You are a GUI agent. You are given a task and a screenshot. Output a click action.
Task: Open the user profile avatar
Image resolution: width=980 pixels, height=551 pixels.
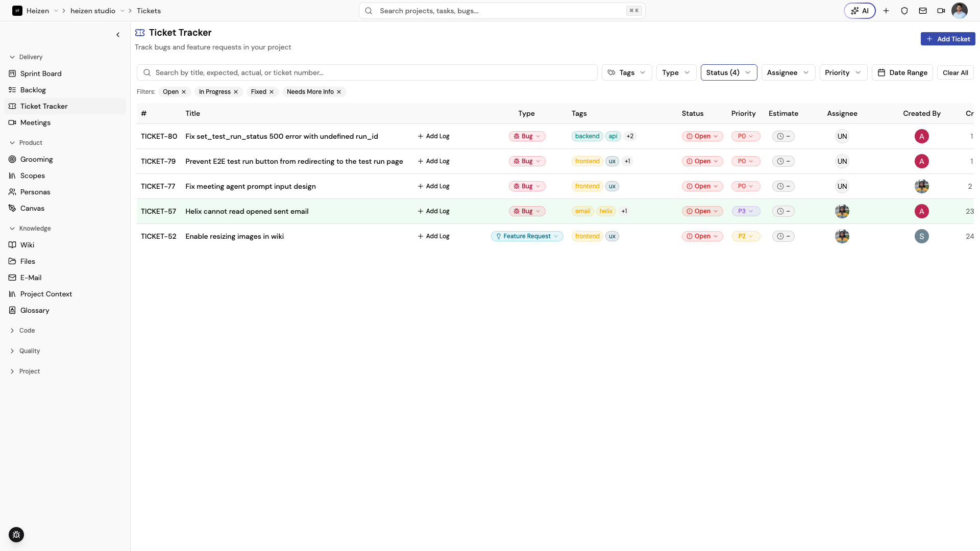point(960,11)
